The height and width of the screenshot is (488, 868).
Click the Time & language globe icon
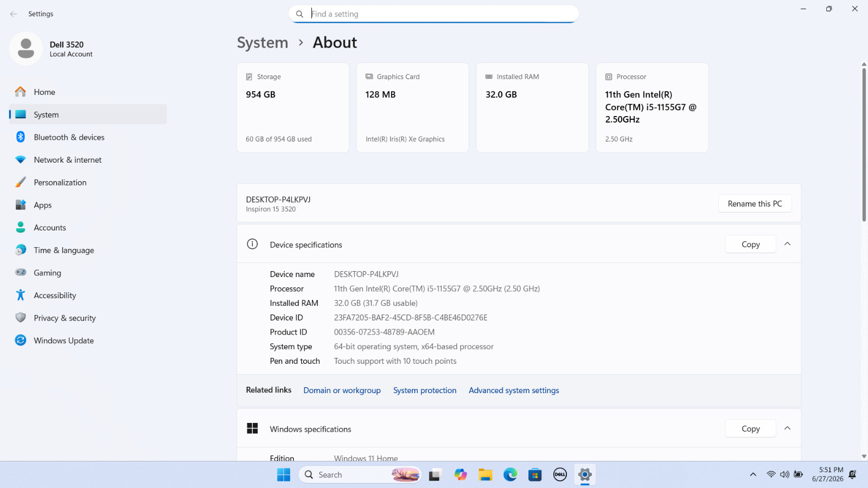21,250
